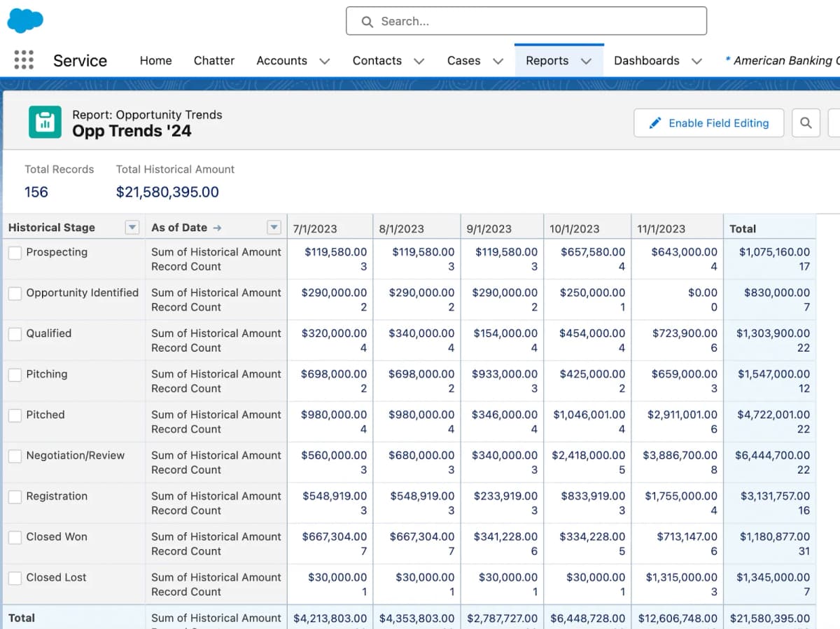Screen dimensions: 840x629
Task: Enable the Closed Lost row checkbox
Action: [x=15, y=578]
